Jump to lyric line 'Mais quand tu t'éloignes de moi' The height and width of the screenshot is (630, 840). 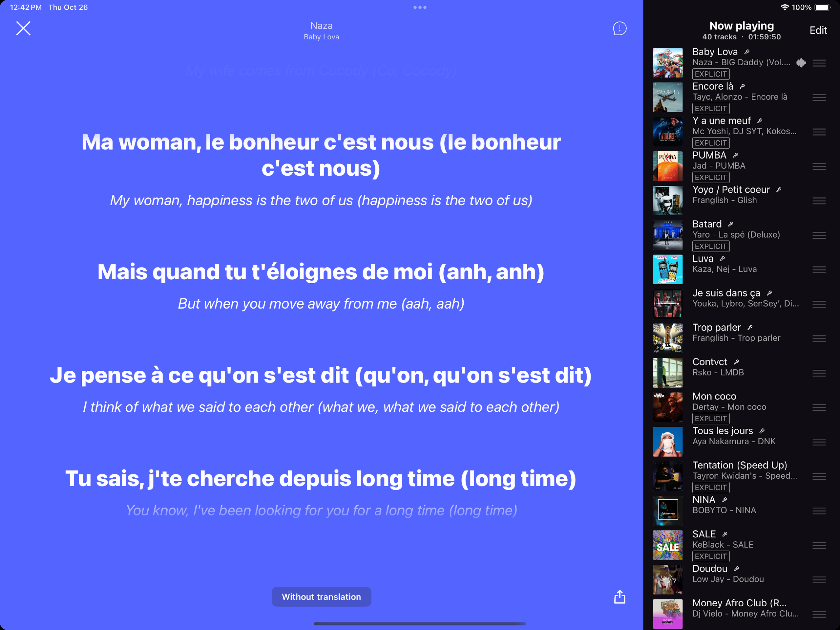[x=321, y=272]
